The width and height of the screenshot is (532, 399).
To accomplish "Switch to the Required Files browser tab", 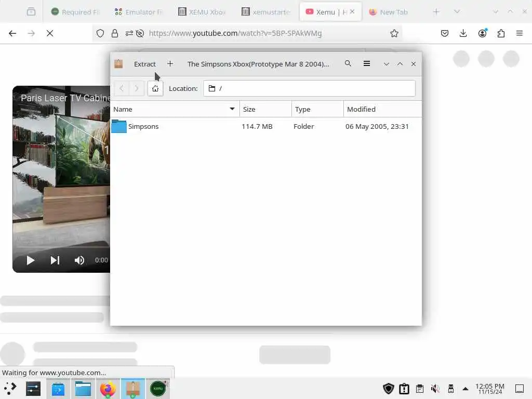I will pos(75,12).
